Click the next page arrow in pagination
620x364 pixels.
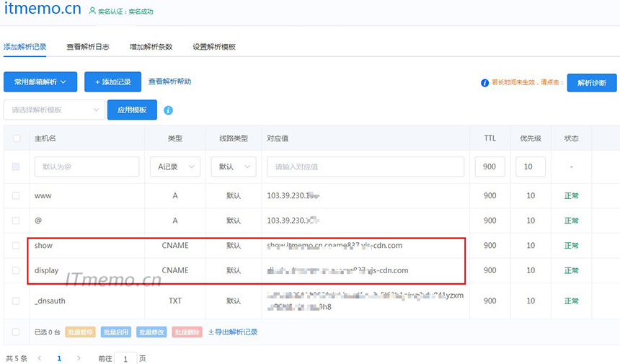(79, 358)
